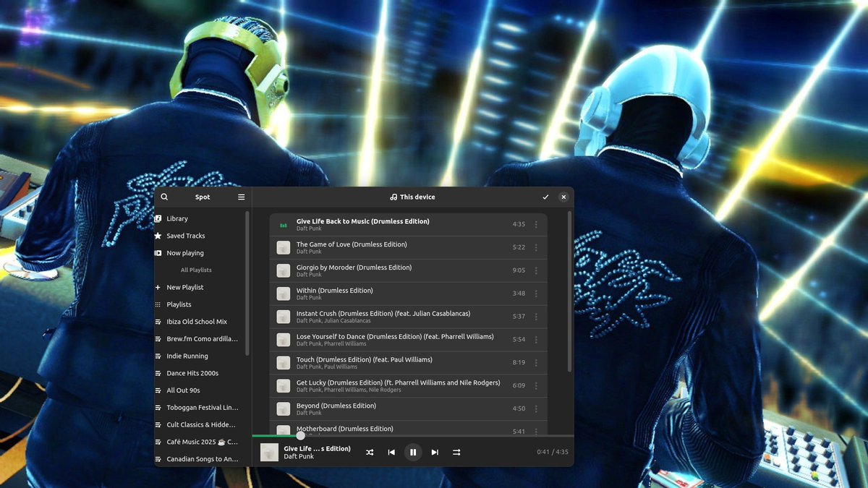868x488 pixels.
Task: Play Within (Drumless Edition)
Action: coord(409,294)
